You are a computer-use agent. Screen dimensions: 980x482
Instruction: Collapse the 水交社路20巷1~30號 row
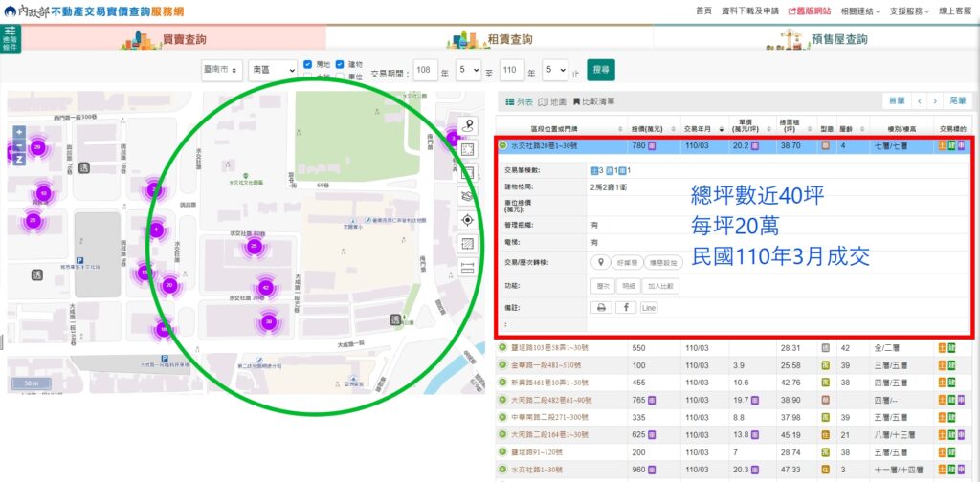[x=502, y=146]
